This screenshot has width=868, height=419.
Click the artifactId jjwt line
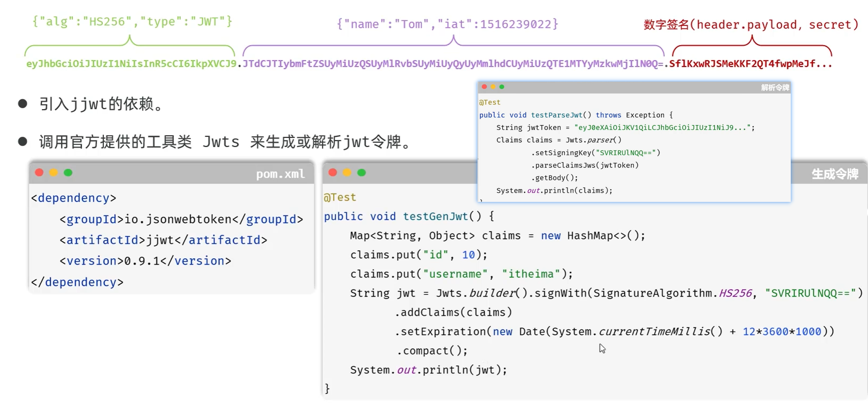[x=163, y=240]
